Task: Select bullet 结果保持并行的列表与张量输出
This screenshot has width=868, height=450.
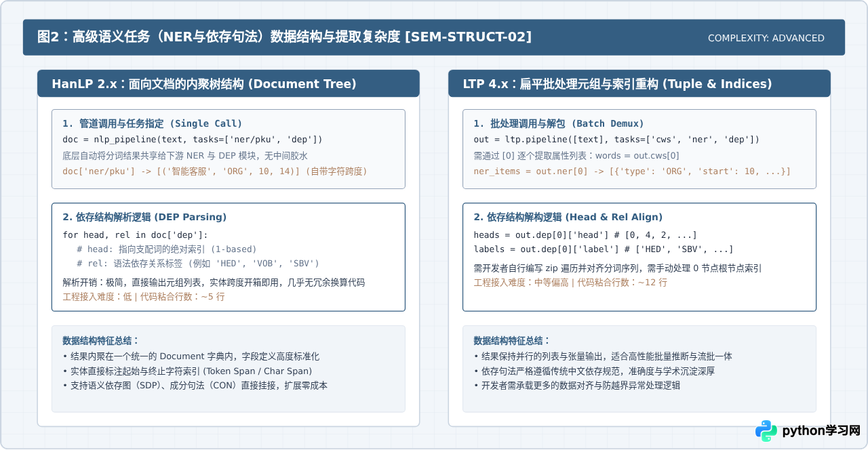Action: coord(603,356)
